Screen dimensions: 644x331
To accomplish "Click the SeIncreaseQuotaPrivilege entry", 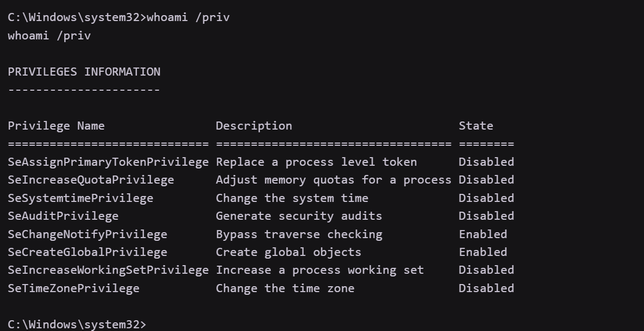I will pos(91,180).
